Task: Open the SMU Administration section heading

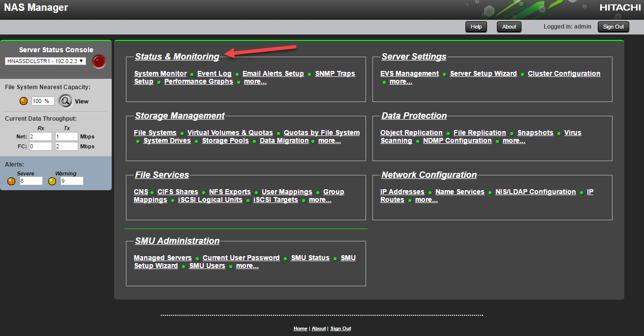Action: coord(177,241)
